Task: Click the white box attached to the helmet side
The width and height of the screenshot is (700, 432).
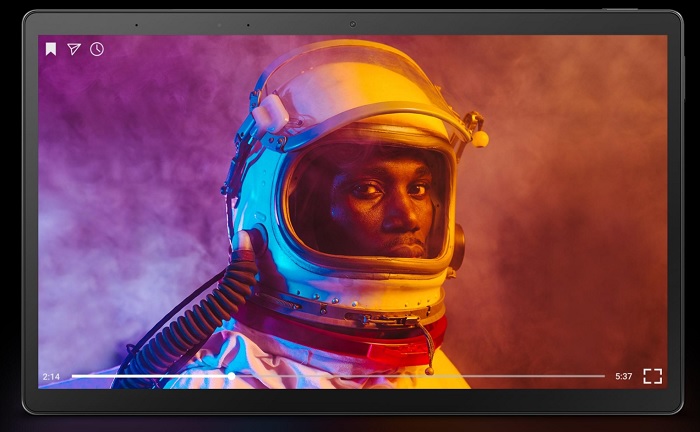Action: [271, 113]
